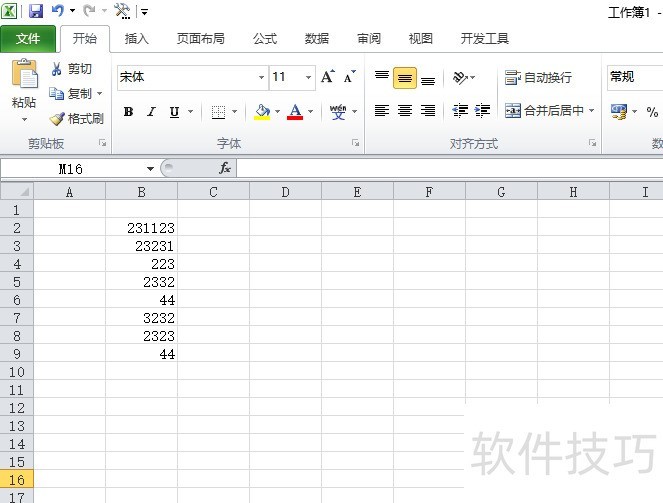Switch to the 视图 tab

[x=421, y=39]
